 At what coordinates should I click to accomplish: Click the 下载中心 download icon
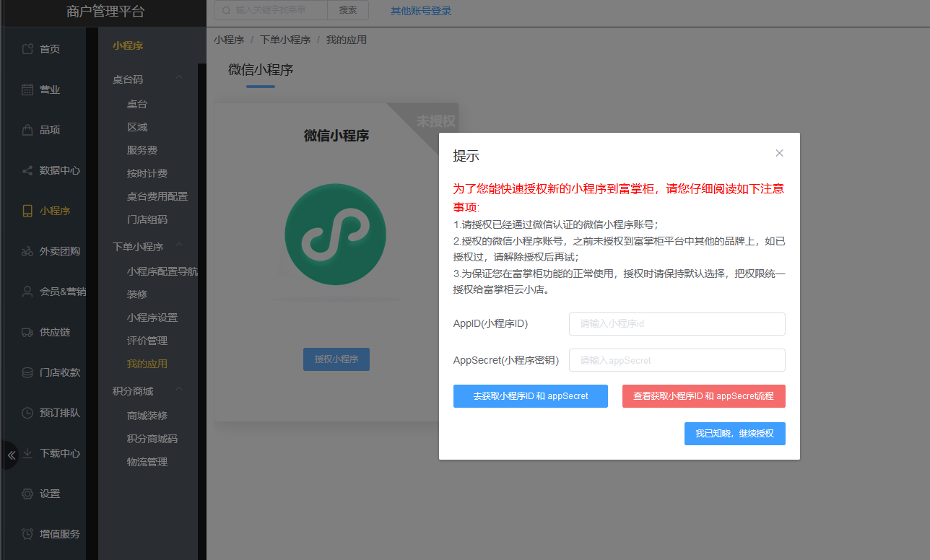27,453
